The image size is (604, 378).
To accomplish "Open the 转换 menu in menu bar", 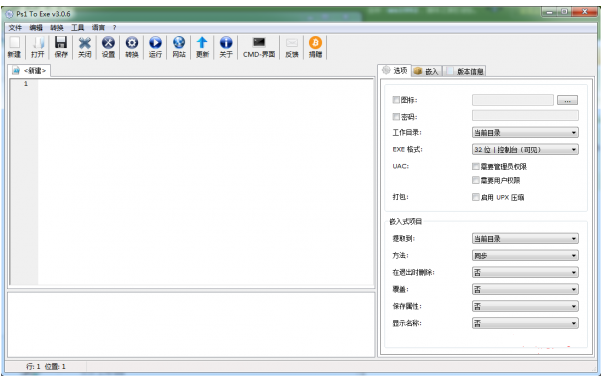I will click(x=57, y=28).
